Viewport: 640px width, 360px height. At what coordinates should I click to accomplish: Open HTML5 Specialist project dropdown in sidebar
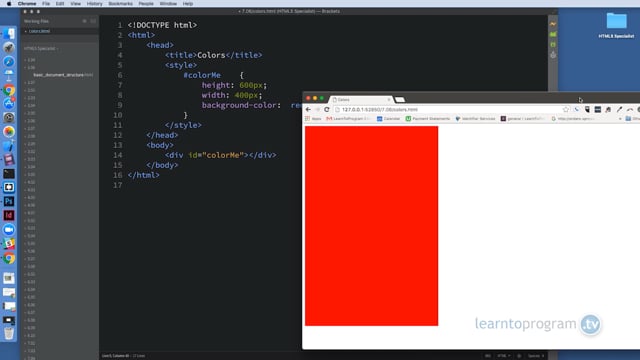41,49
